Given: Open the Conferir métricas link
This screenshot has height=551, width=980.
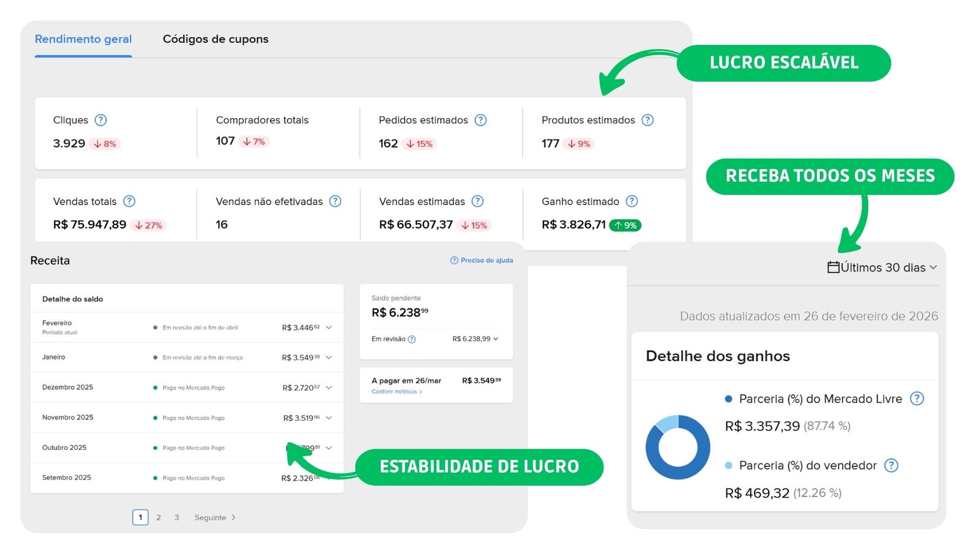Looking at the screenshot, I should coord(395,391).
